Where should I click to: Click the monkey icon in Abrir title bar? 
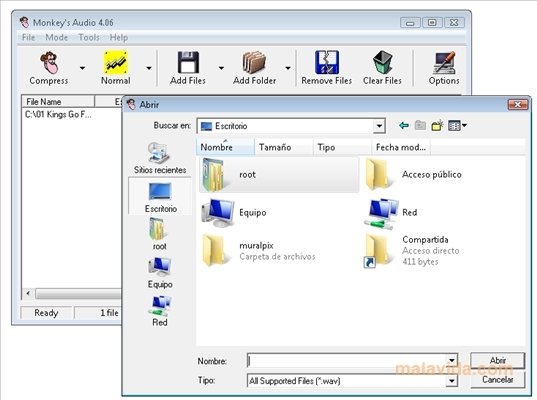tap(131, 104)
